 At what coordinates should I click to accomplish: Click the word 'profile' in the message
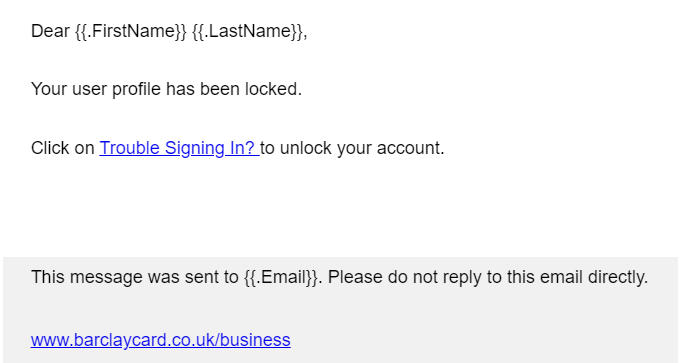click(x=136, y=89)
